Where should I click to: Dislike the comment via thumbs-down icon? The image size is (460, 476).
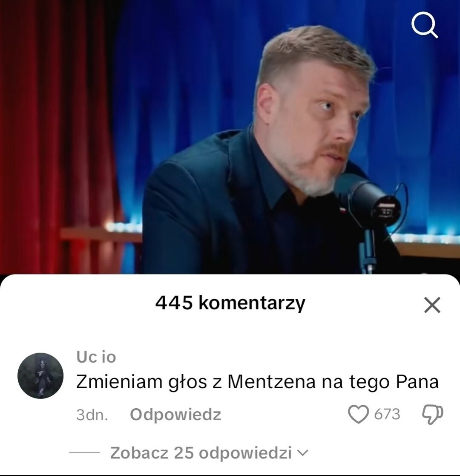433,414
